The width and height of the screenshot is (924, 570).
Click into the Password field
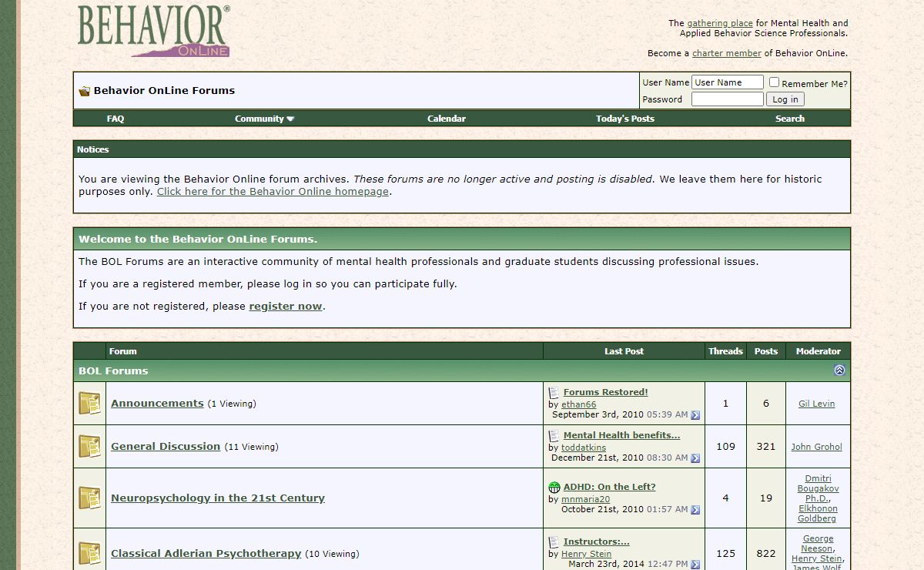[x=727, y=99]
